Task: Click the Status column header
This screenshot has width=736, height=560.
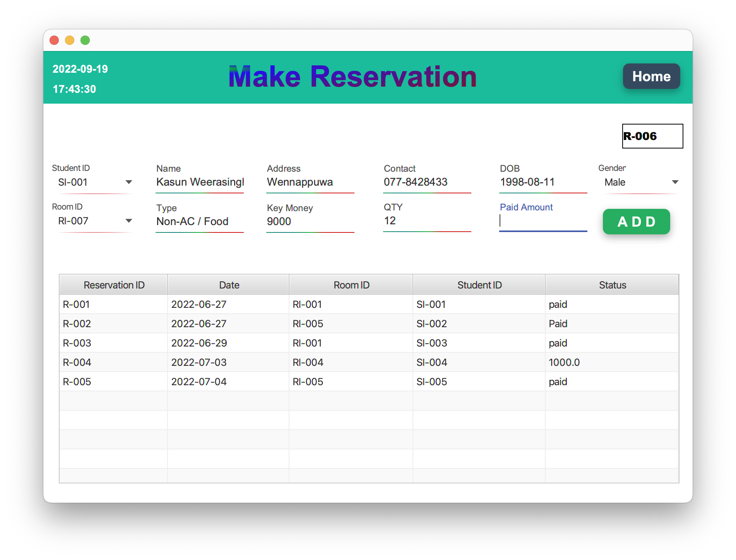Action: click(x=612, y=285)
